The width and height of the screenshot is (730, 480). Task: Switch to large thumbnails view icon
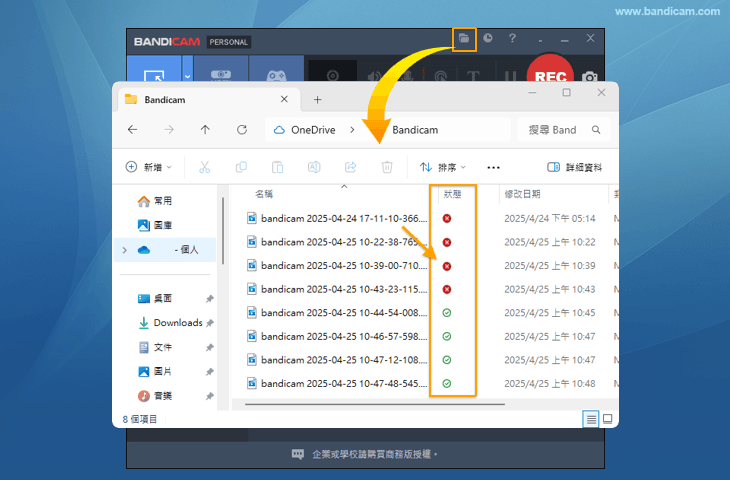(x=608, y=419)
